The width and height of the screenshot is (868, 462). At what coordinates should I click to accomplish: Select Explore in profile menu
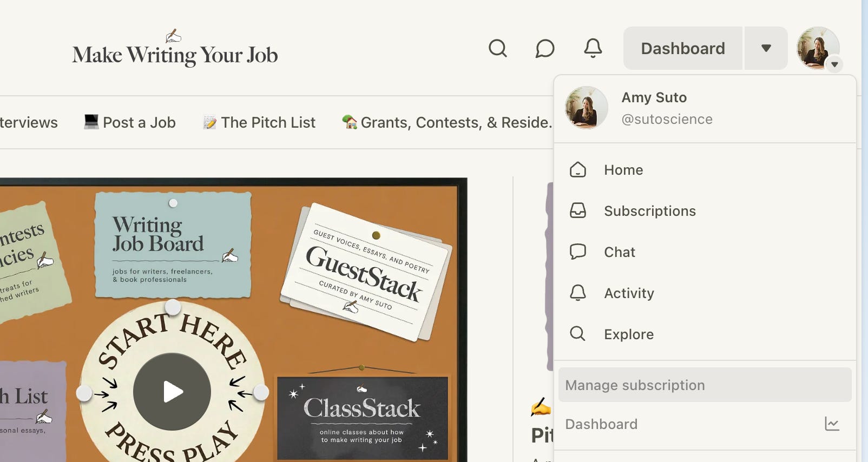[705, 334]
